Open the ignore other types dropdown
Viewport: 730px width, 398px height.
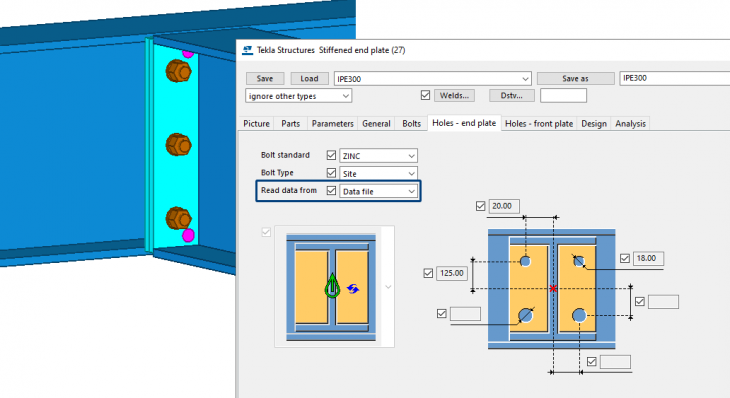(298, 96)
